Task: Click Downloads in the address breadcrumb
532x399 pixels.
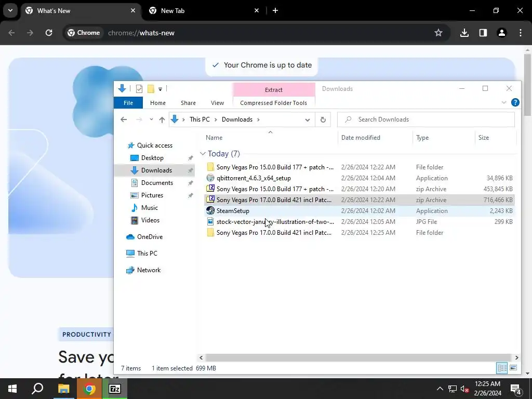Action: [x=237, y=119]
